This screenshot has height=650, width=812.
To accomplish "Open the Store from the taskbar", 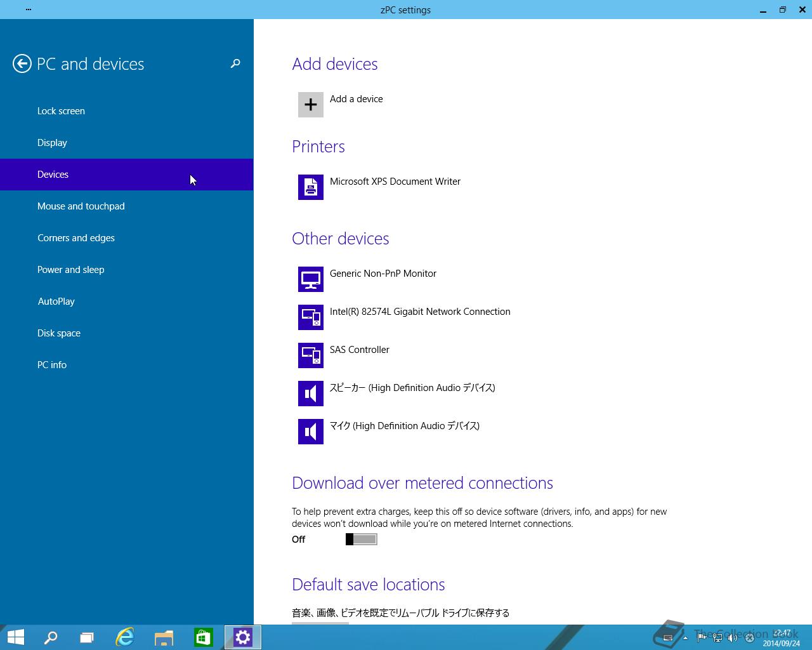I will pos(204,637).
